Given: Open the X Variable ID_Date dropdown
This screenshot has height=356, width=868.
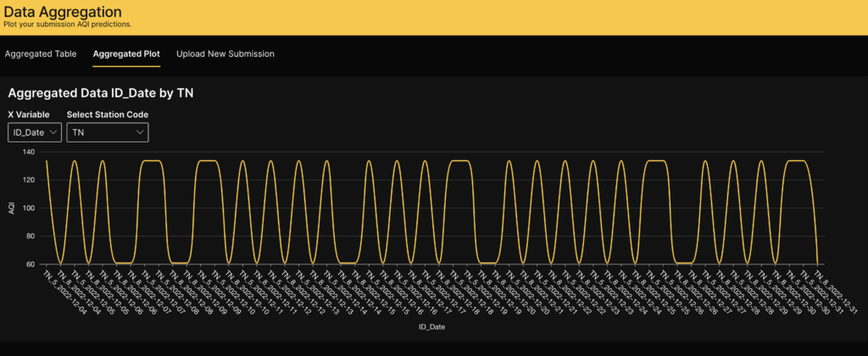Looking at the screenshot, I should pyautogui.click(x=34, y=132).
